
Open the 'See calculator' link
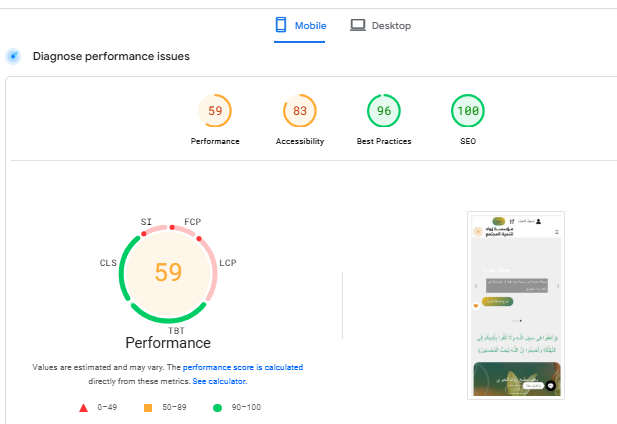pyautogui.click(x=219, y=381)
